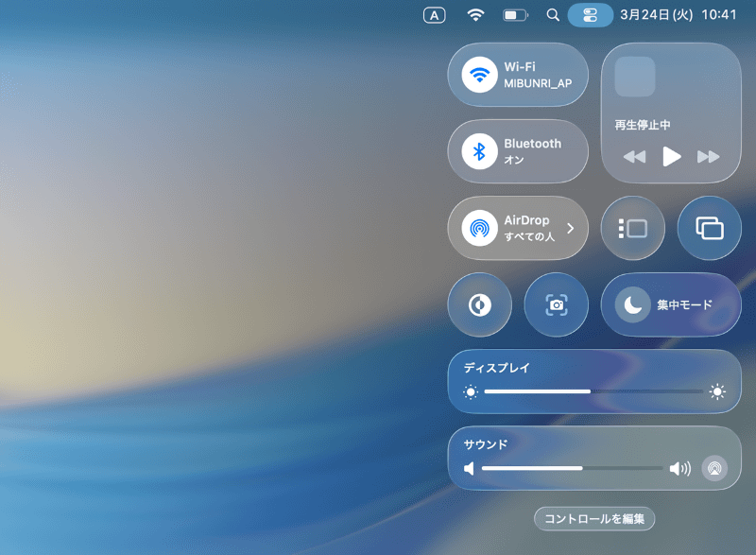Click the AirPlay icon beside the sound slider
Viewport: 756px width, 555px height.
pos(716,468)
